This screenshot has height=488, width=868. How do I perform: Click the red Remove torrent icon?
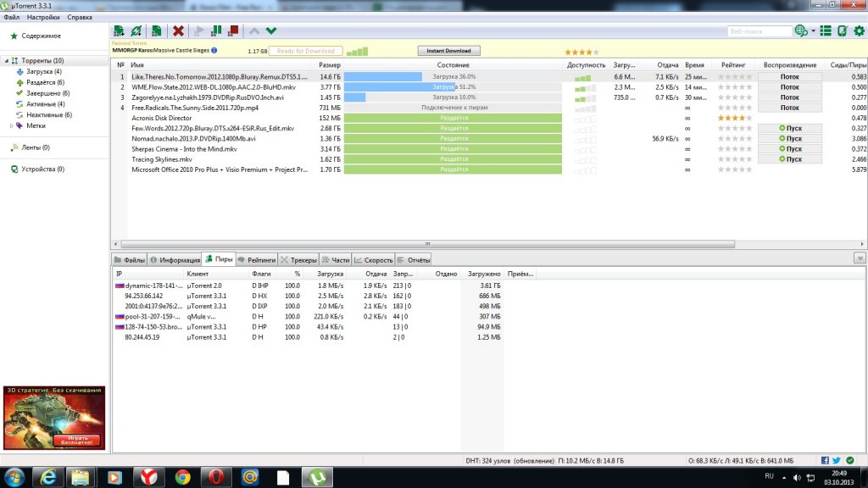click(x=178, y=31)
